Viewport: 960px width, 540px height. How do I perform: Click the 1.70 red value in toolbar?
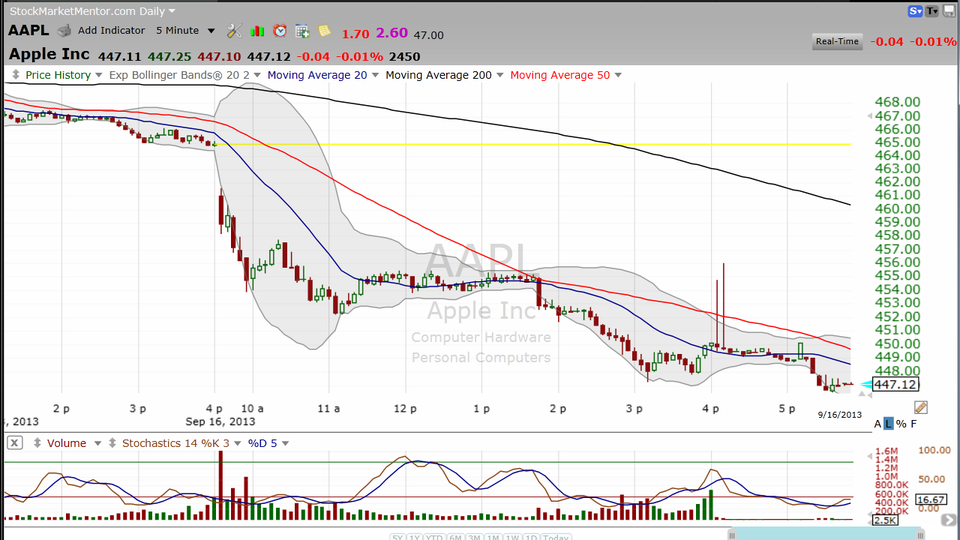355,34
